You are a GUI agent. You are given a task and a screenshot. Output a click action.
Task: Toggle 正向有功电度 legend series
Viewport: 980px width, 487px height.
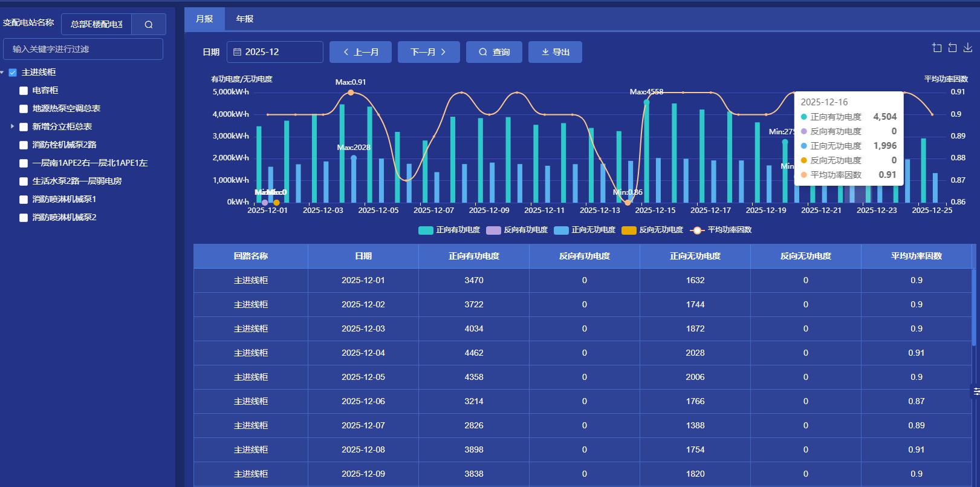tap(449, 230)
